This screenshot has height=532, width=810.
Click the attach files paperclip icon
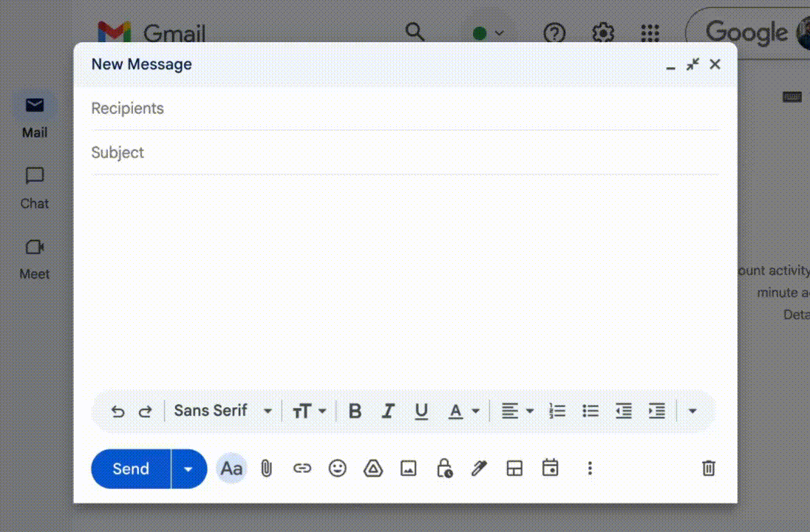(267, 468)
